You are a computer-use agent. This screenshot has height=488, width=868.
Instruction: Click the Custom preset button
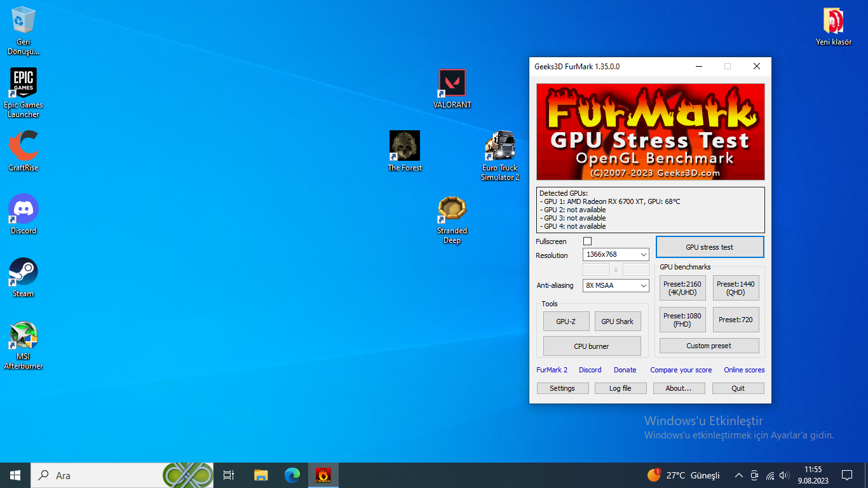tap(709, 346)
